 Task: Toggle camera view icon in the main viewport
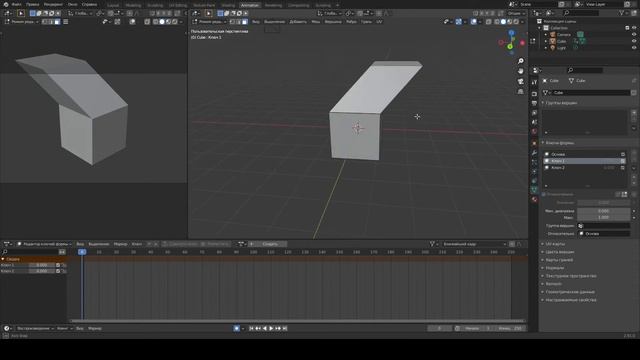(x=520, y=81)
